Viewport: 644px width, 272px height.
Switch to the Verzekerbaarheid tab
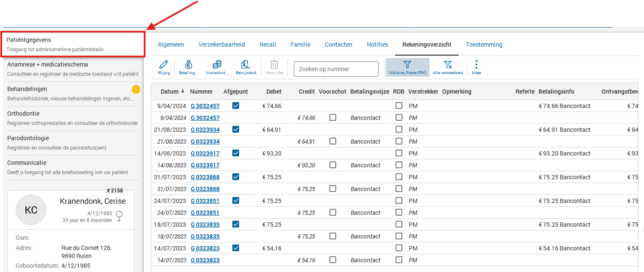pyautogui.click(x=222, y=44)
